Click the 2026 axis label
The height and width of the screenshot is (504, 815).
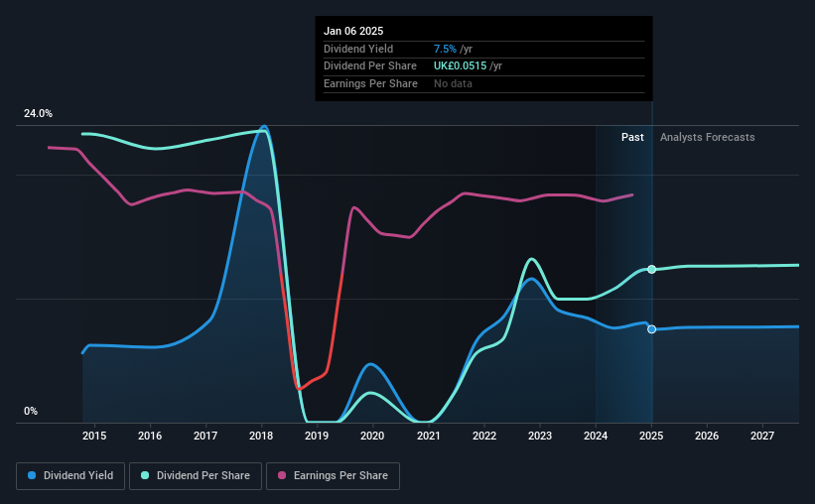707,436
